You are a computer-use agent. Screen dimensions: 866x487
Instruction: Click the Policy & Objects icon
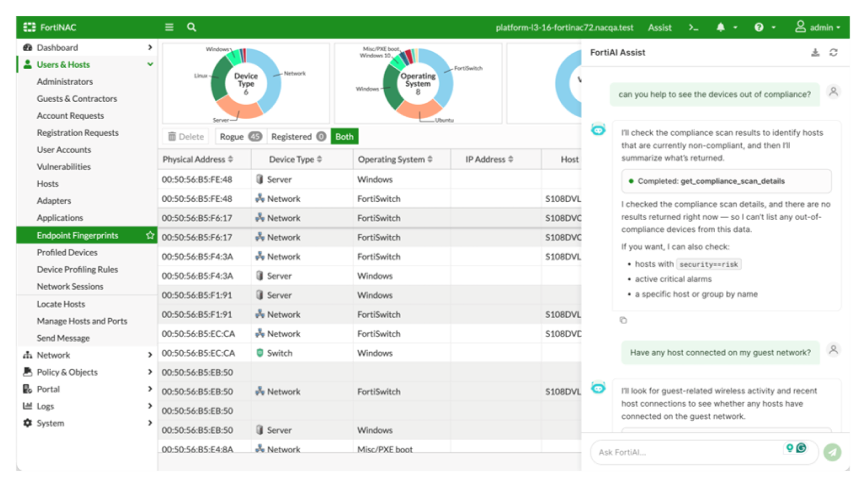(27, 372)
